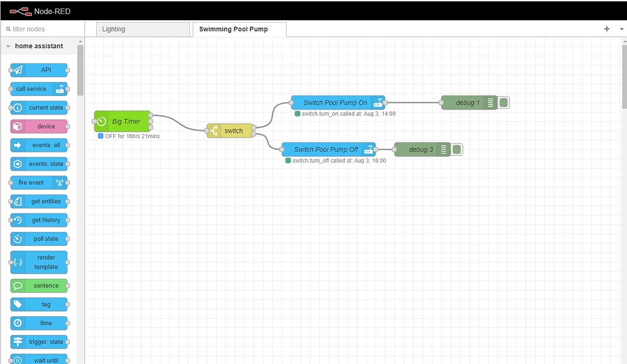Collapse the home assistant palette category
The height and width of the screenshot is (364, 627).
pos(8,46)
